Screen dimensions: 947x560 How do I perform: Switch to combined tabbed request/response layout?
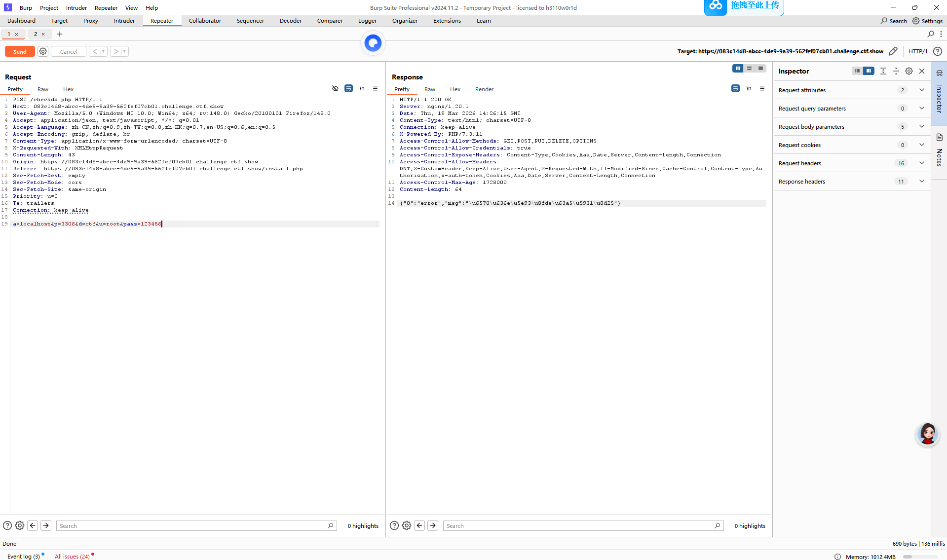pyautogui.click(x=760, y=69)
